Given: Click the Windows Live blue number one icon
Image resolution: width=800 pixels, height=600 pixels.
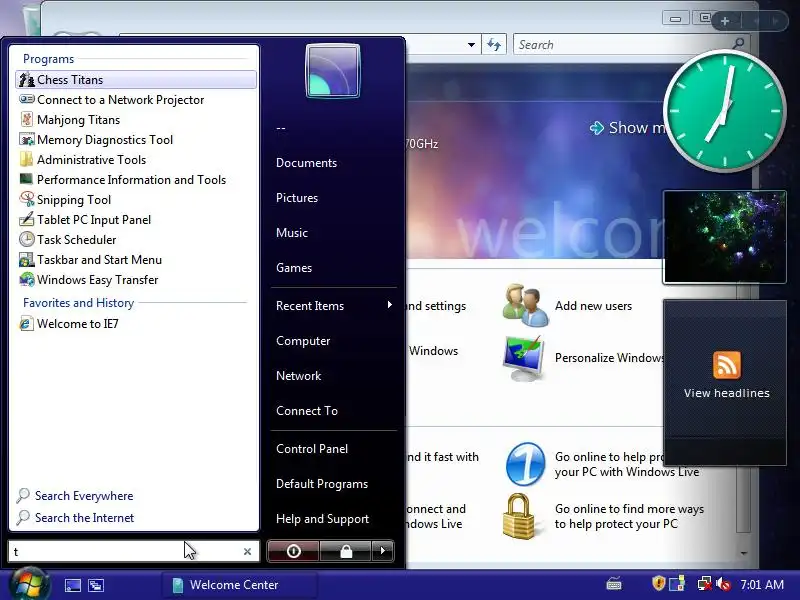Looking at the screenshot, I should pyautogui.click(x=526, y=464).
